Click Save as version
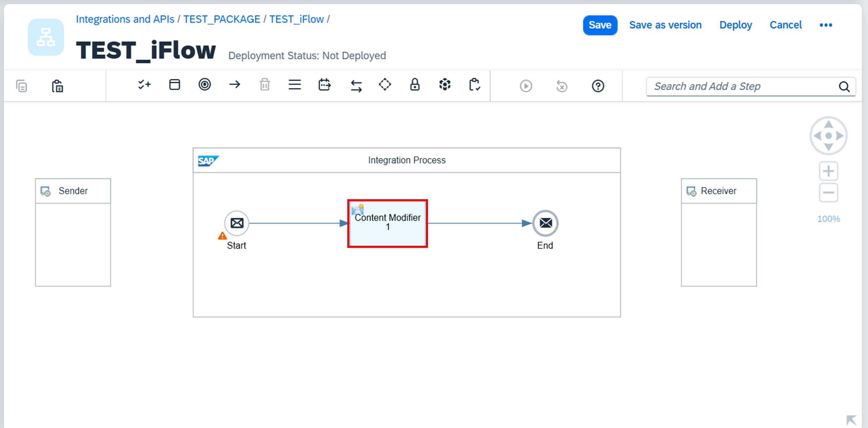 (665, 25)
